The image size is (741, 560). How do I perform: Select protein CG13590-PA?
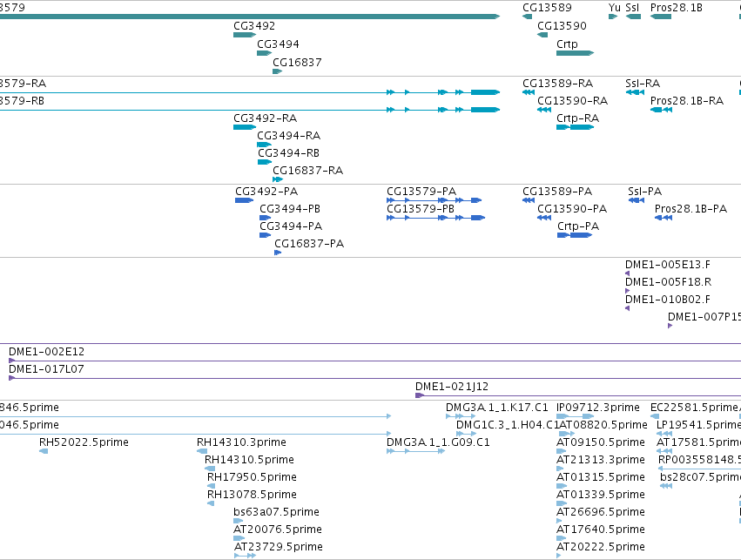tap(544, 218)
